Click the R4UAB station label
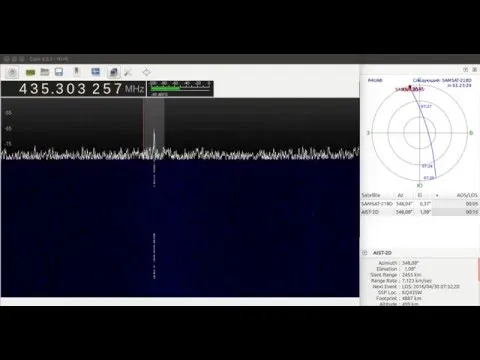480x360 pixels. tap(375, 80)
